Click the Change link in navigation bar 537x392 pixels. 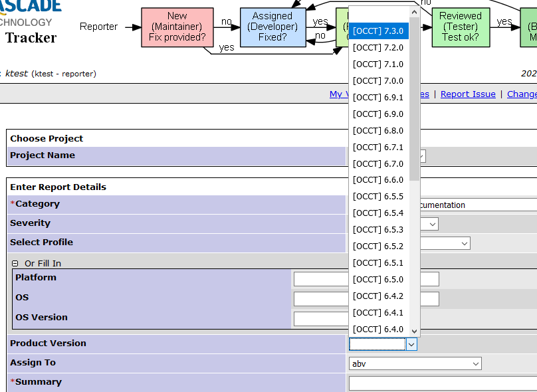(522, 94)
